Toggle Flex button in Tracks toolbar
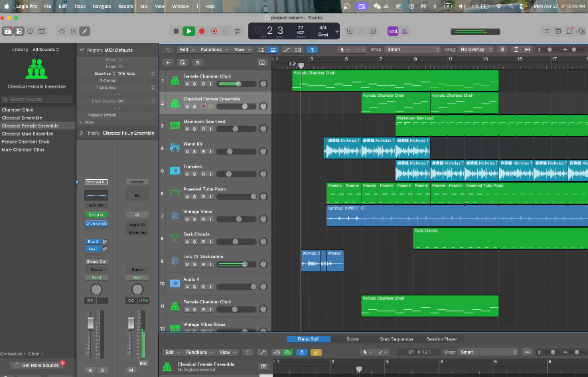588x377 pixels. pos(298,50)
